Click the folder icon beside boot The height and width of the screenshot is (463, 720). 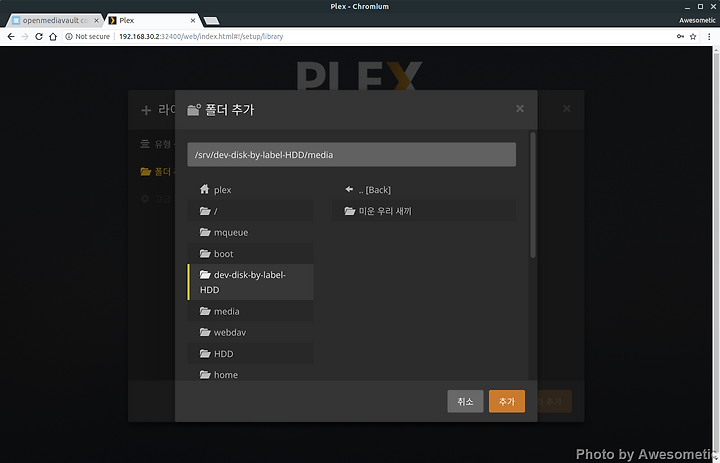(205, 253)
